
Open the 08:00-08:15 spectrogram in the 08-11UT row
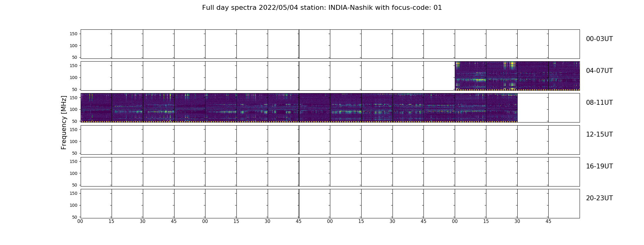pyautogui.click(x=96, y=108)
